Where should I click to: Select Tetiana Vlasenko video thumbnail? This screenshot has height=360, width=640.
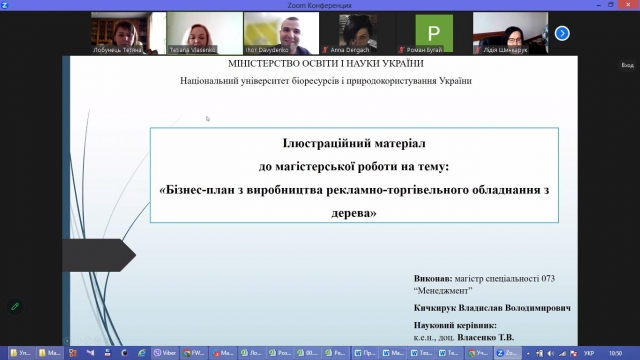click(x=205, y=33)
